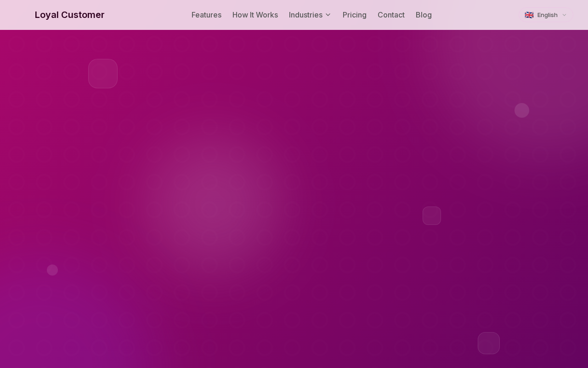This screenshot has width=588, height=368.
Task: Open the English language selector
Action: [x=546, y=15]
